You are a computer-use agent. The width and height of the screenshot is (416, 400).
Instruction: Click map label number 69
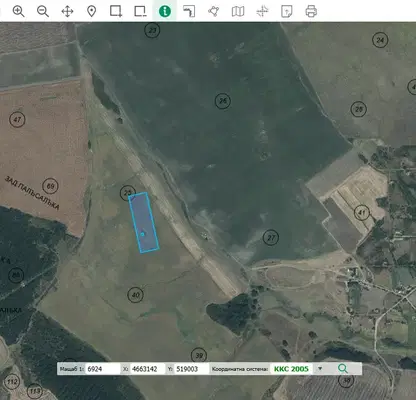(x=50, y=186)
